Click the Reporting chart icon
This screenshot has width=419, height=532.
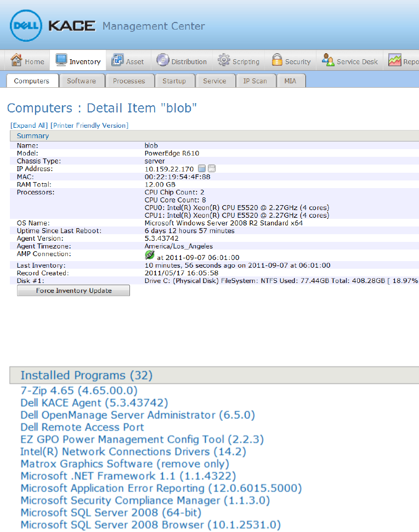click(x=395, y=60)
